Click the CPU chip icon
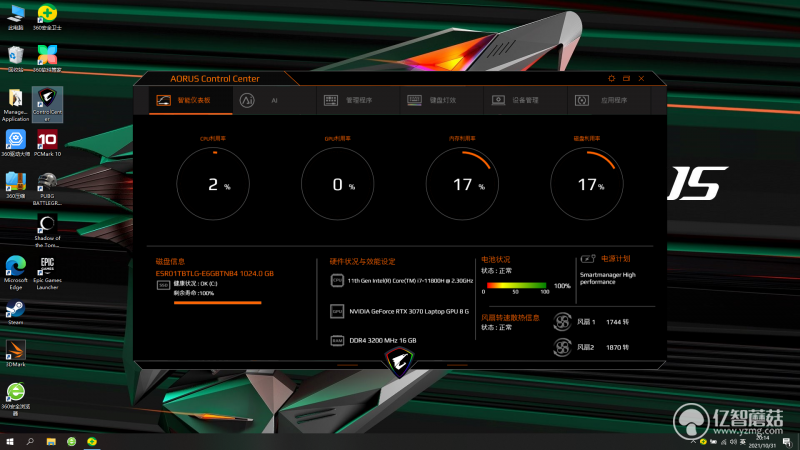Viewport: 800px width, 450px height. click(x=337, y=280)
